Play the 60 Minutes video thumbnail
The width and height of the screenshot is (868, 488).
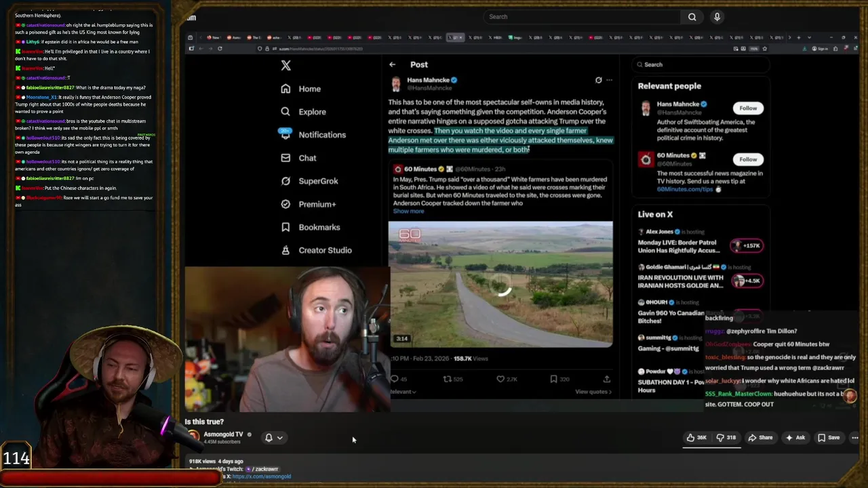(500, 284)
